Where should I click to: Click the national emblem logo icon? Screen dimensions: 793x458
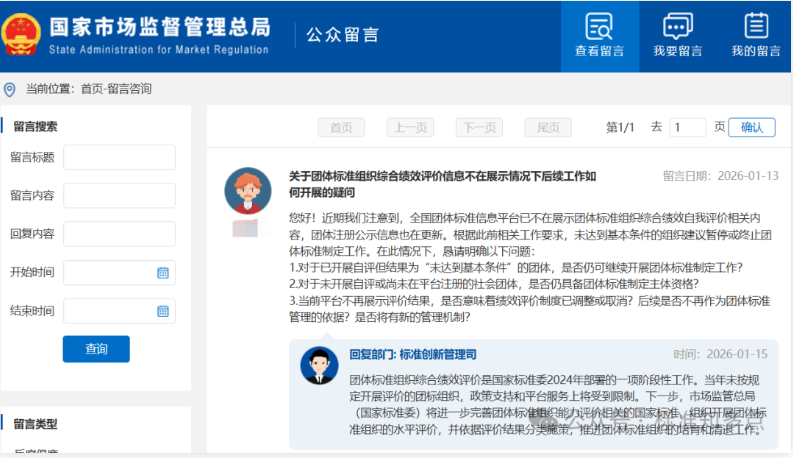click(22, 35)
